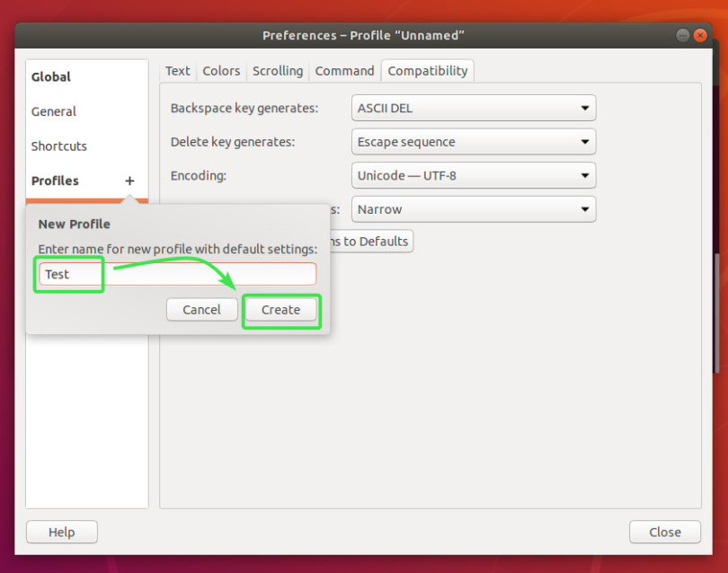
Task: Select Profiles in the sidebar
Action: [x=58, y=181]
